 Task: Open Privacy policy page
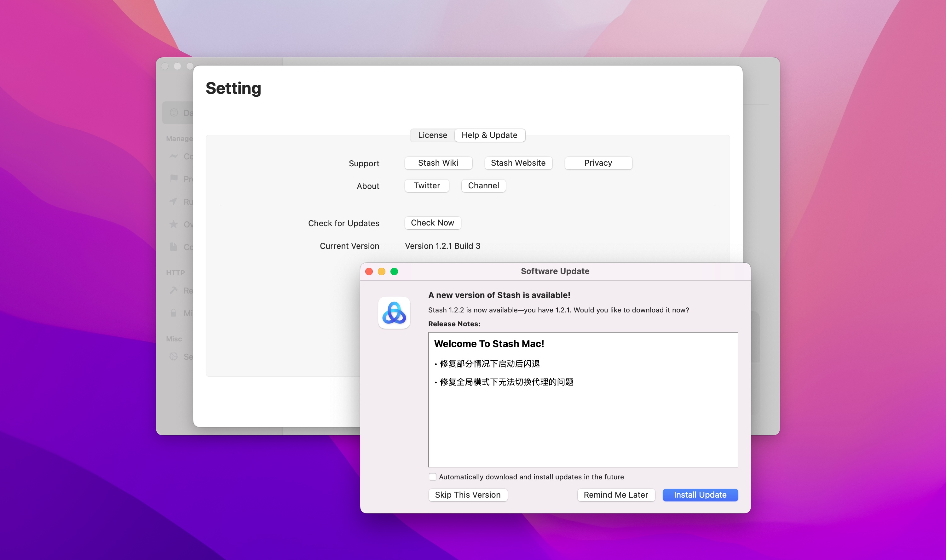[x=598, y=163]
